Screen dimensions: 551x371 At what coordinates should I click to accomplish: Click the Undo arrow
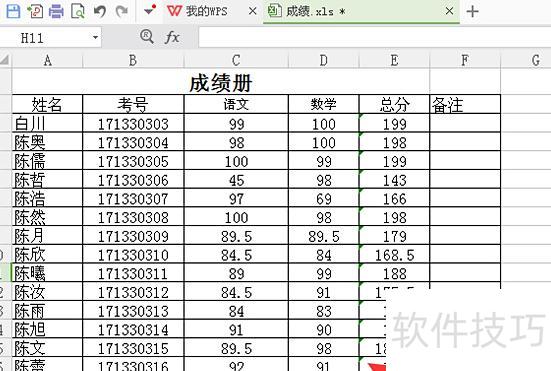point(100,12)
